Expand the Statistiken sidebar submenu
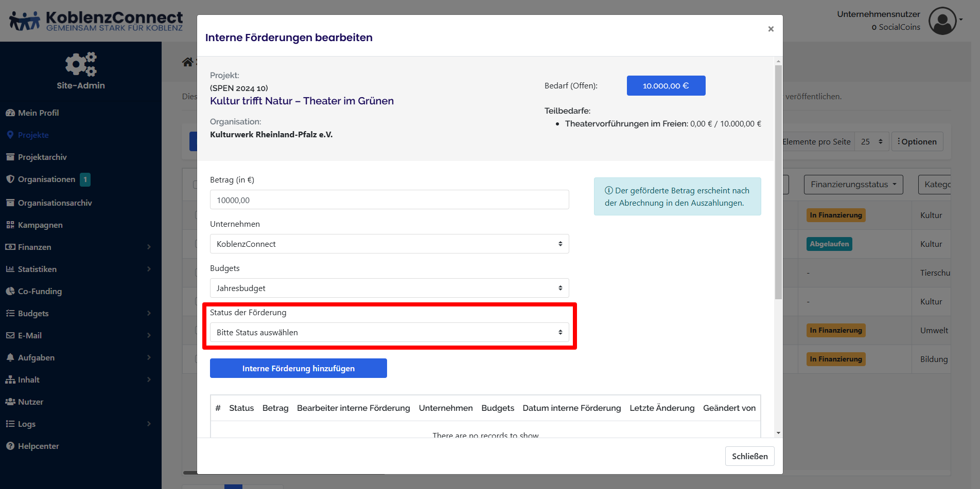 149,269
